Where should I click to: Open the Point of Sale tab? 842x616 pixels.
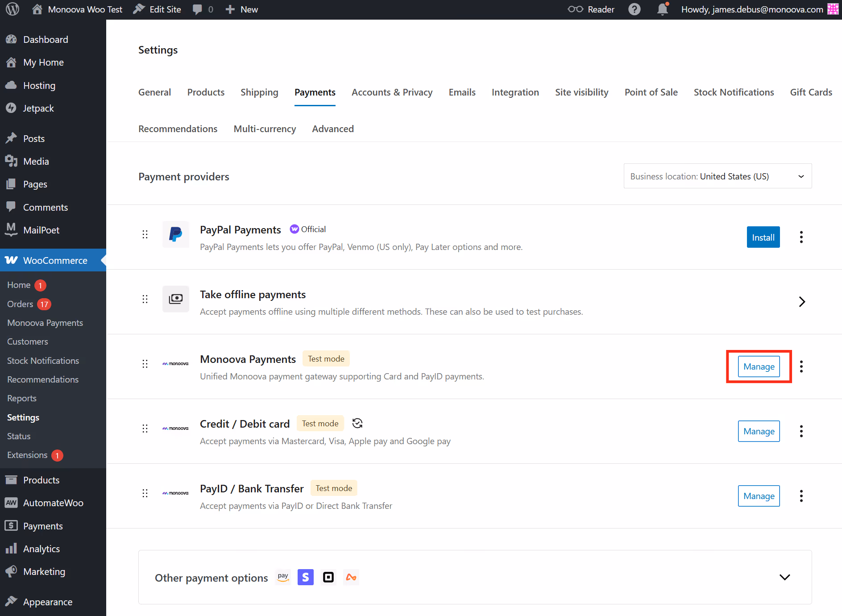click(x=651, y=92)
